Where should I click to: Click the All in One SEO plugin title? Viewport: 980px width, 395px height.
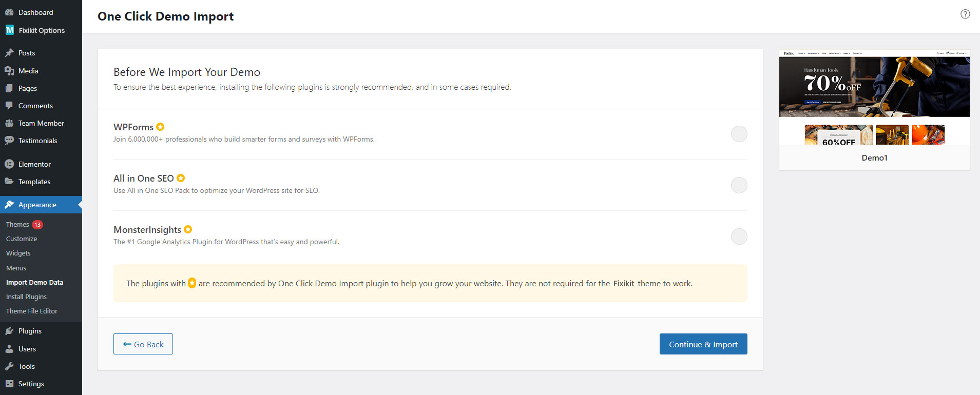click(144, 178)
